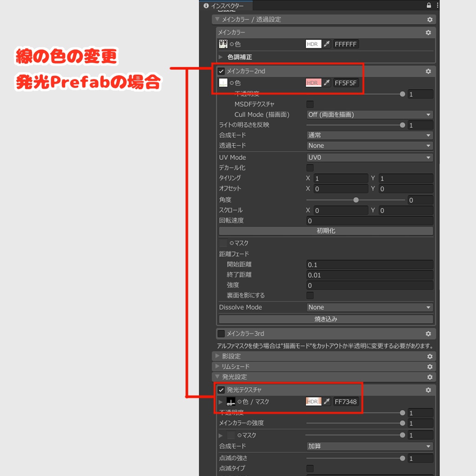Select the eyedropper next to the FFFFFF color
476x476 pixels.
pos(327,44)
